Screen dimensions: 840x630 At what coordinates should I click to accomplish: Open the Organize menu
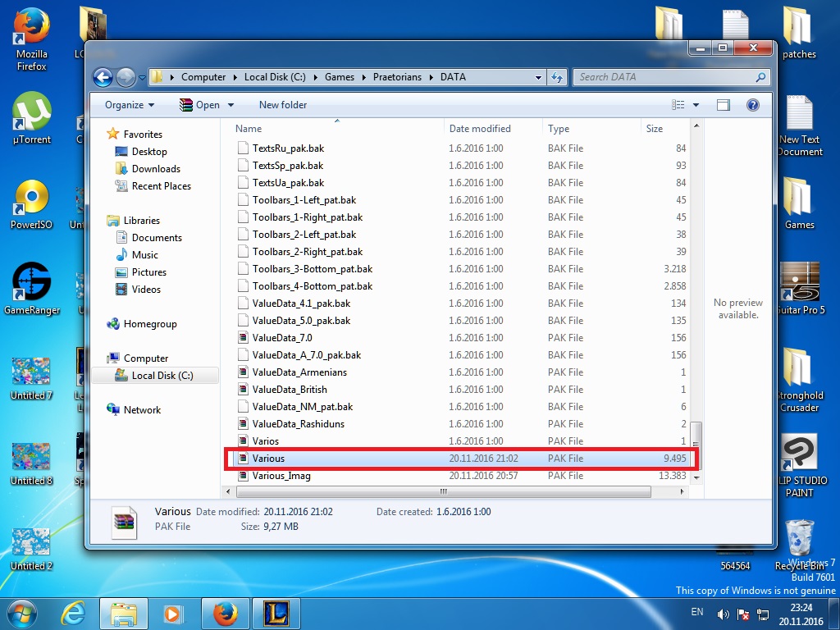pyautogui.click(x=130, y=105)
